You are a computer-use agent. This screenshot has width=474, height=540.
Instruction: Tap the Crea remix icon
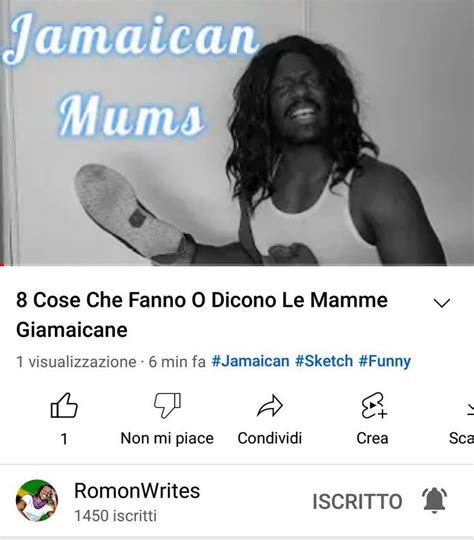coord(373,405)
